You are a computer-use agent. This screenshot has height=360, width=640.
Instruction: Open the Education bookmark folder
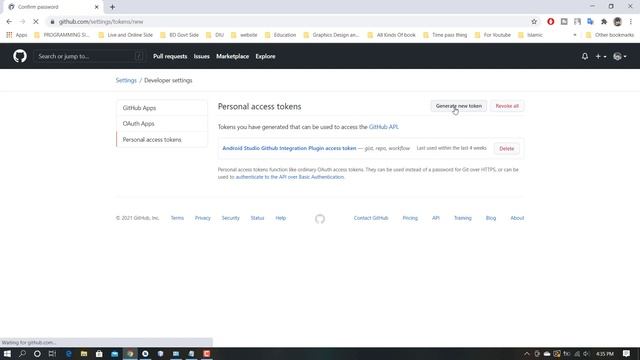click(x=280, y=35)
